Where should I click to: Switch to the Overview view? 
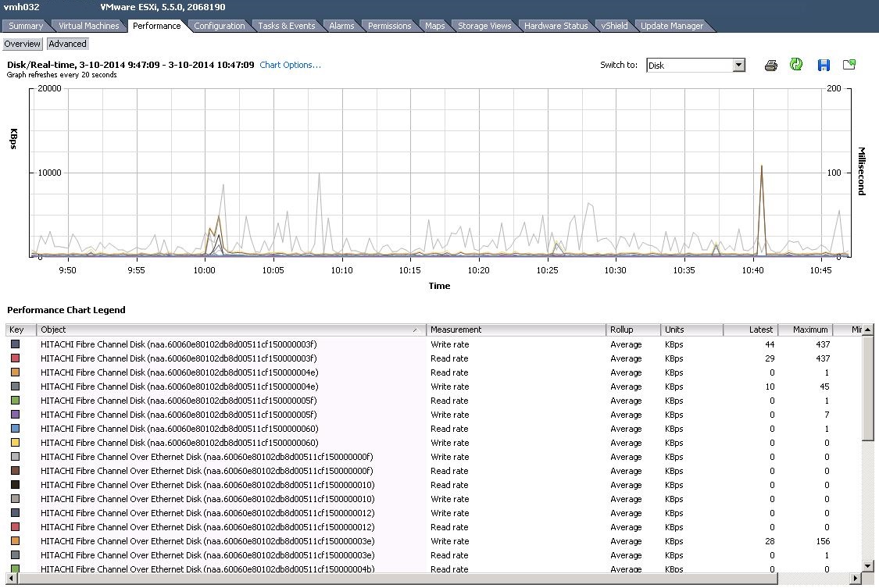(x=23, y=44)
